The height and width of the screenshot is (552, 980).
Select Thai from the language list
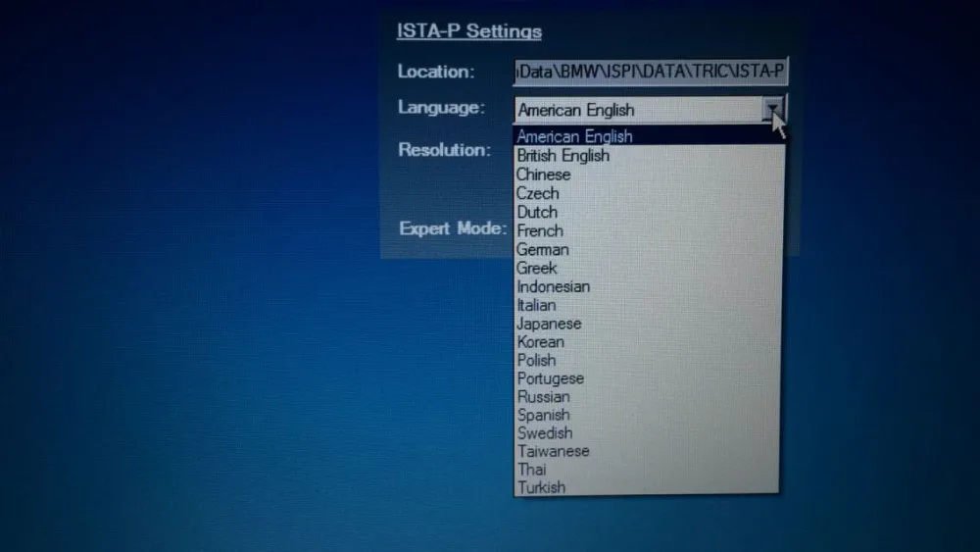pos(647,469)
